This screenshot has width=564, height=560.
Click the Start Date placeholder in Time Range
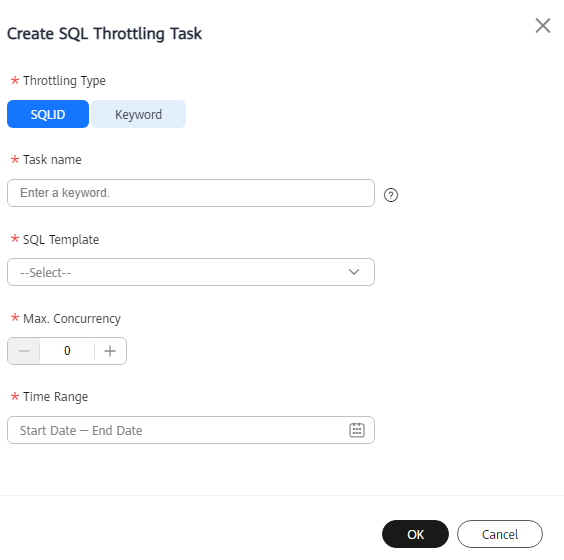(48, 430)
